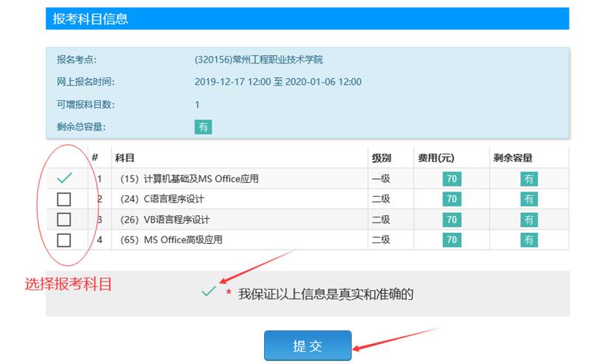Click the 二级 cell in C语言程序设计 row
Image resolution: width=613 pixels, height=364 pixels.
(381, 199)
